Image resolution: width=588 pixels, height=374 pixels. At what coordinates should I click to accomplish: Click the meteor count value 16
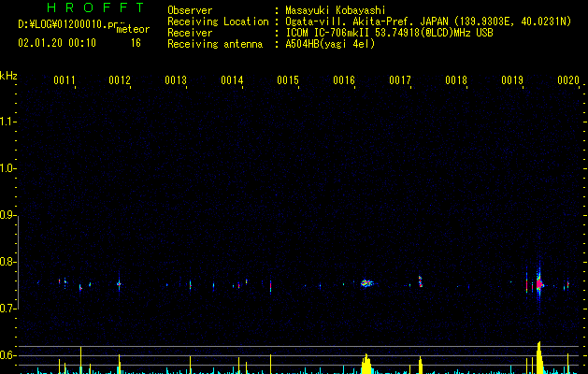pos(136,43)
